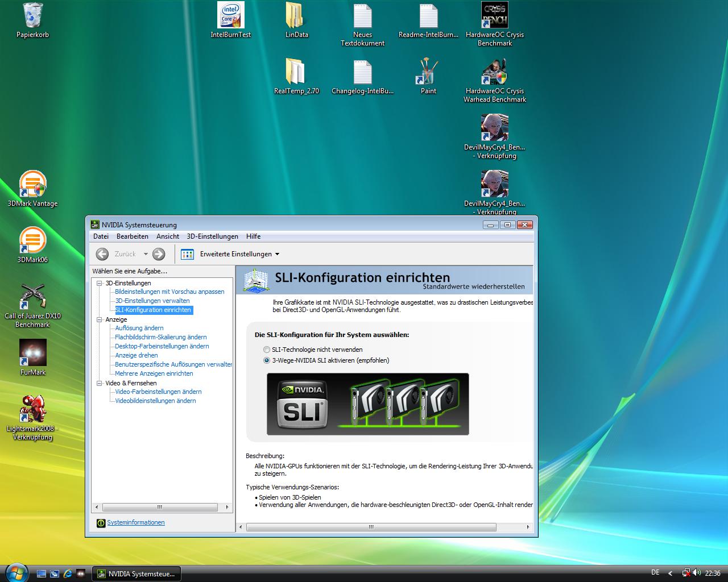Screen dimensions: 728x582
Task: Collapse the Anzeige tree node
Action: point(100,319)
